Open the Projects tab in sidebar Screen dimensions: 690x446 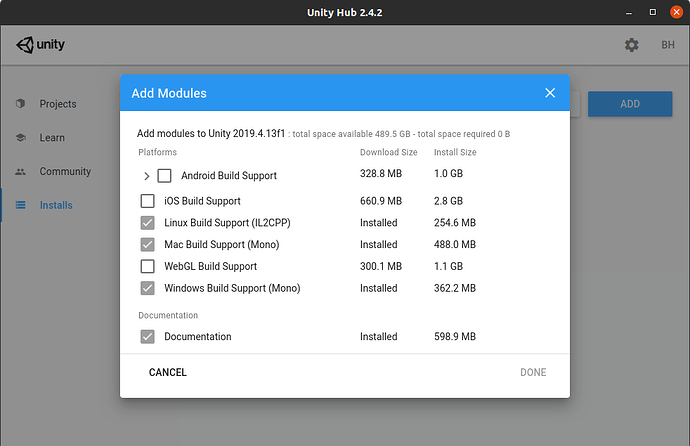coord(57,104)
